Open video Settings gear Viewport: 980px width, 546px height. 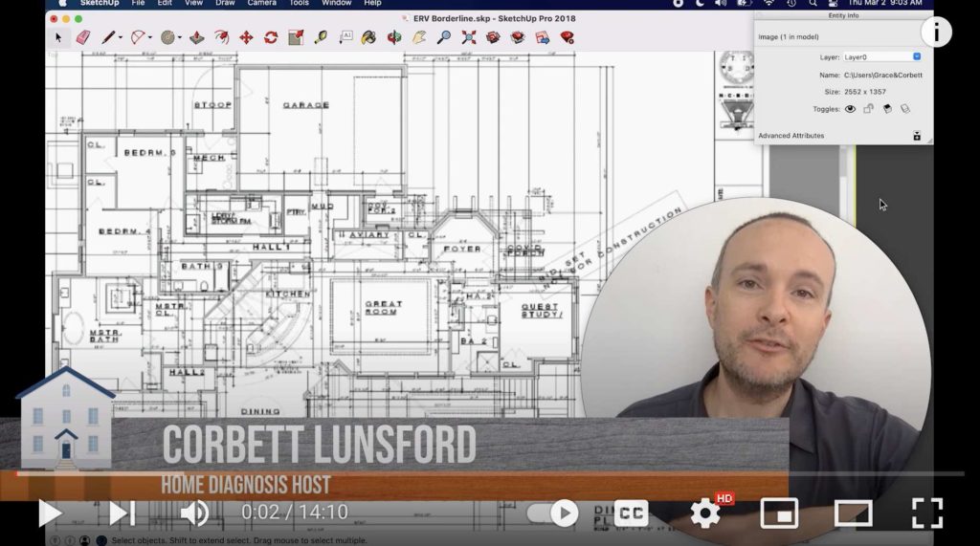pos(705,513)
